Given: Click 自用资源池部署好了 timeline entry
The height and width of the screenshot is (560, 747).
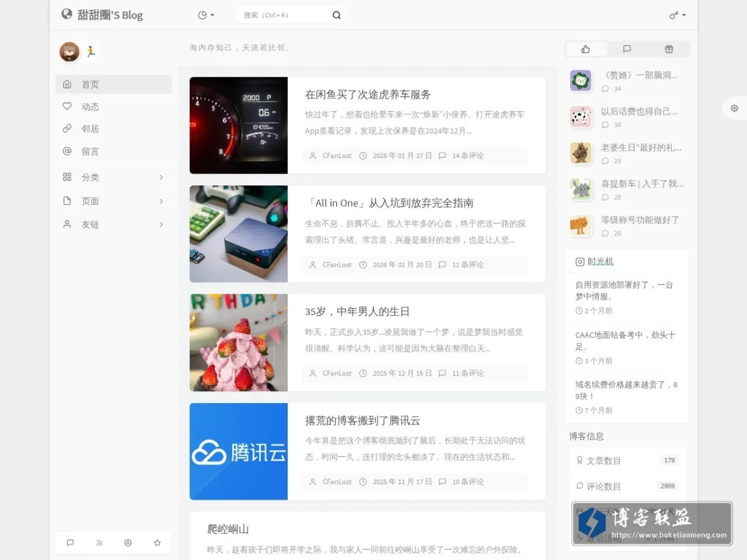Looking at the screenshot, I should point(624,291).
